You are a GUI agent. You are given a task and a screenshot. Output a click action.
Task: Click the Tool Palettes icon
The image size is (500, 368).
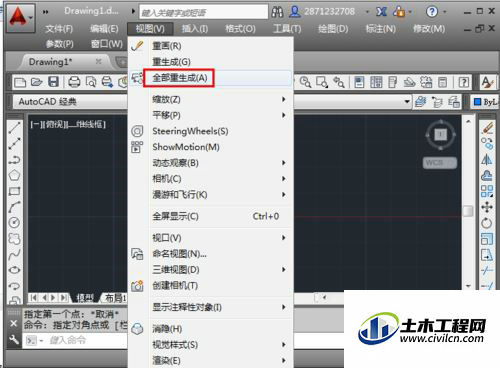point(393,82)
